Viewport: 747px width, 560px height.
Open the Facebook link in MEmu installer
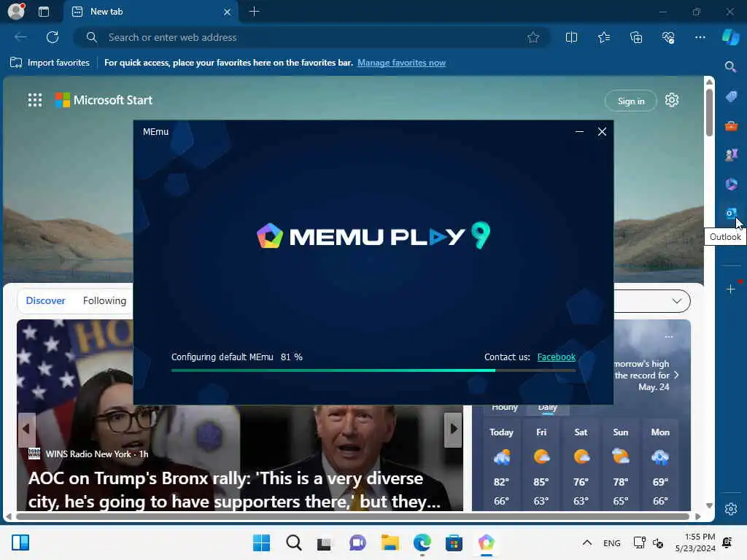[556, 357]
